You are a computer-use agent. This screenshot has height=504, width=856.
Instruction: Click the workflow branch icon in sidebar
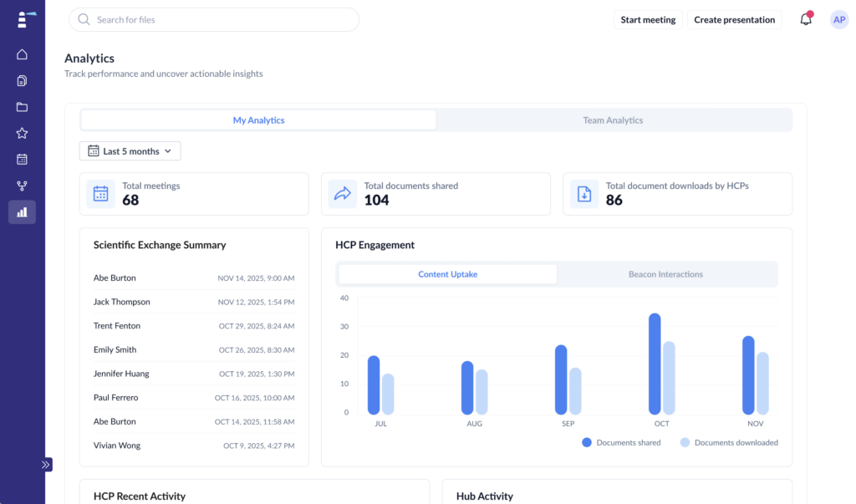(x=22, y=186)
